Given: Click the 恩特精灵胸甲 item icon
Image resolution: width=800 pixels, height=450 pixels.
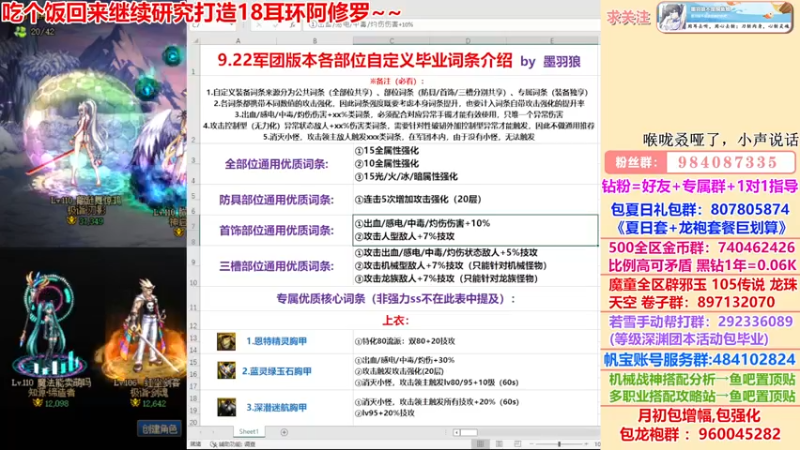Looking at the screenshot, I should 226,341.
